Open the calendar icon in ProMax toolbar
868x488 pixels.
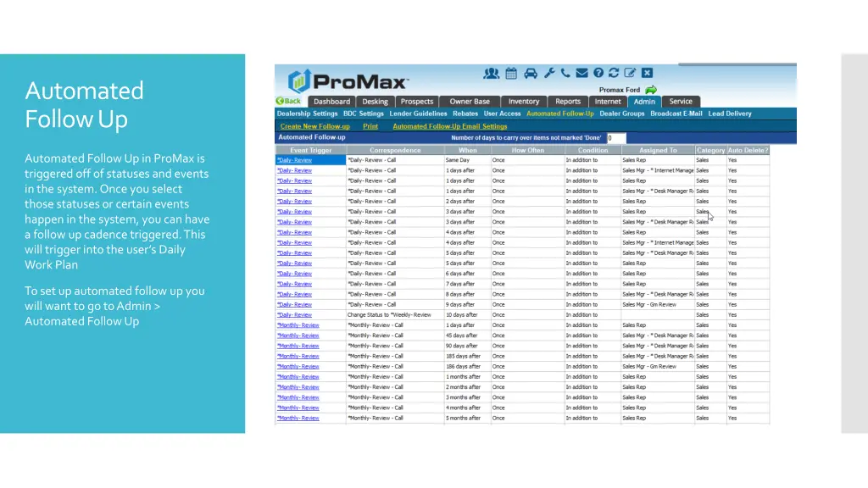(511, 73)
